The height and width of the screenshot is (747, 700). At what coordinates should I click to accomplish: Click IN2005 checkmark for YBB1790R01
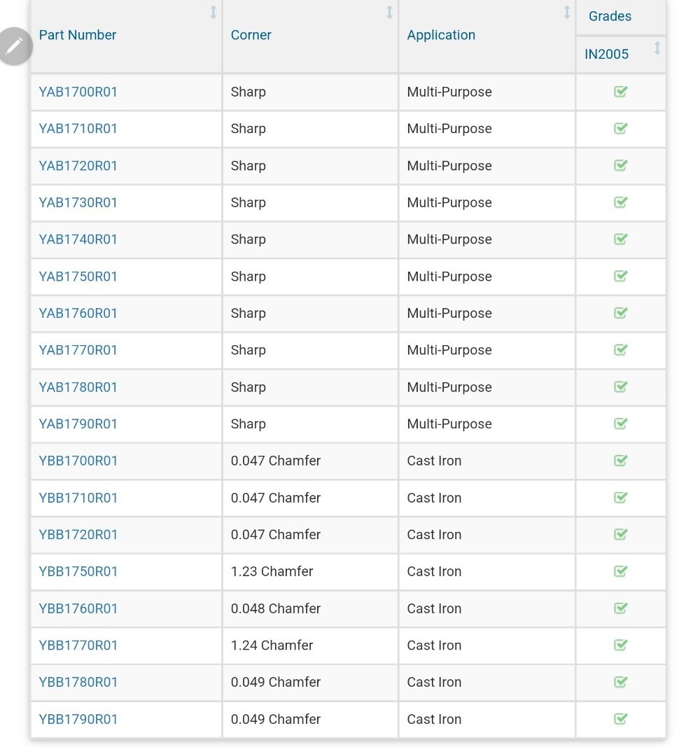[620, 718]
